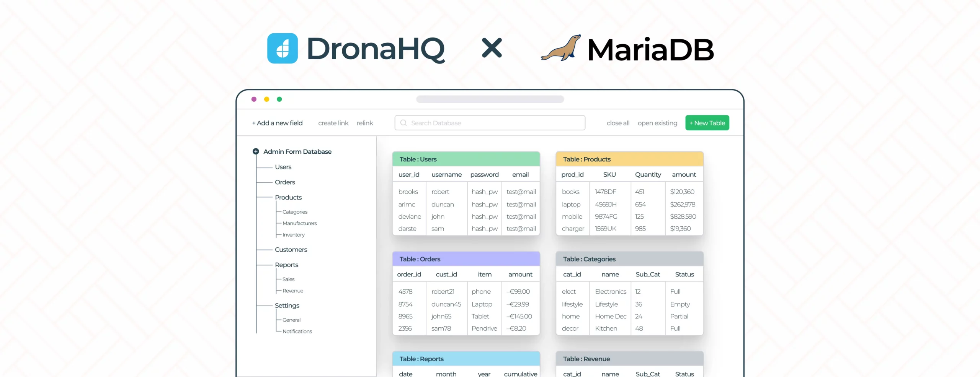The height and width of the screenshot is (377, 980).
Task: Click the magnifier icon in search box
Action: (403, 123)
